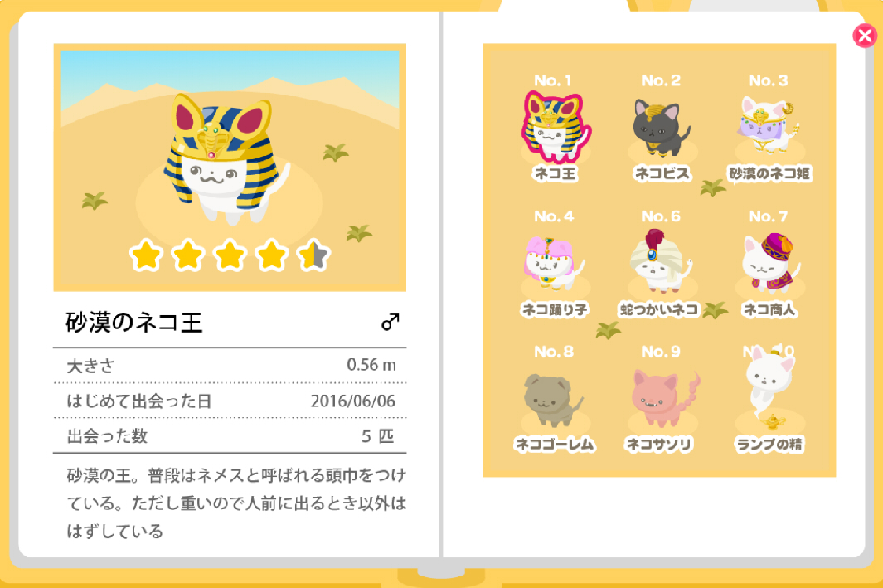Viewport: 883px width, 588px height.
Task: Click the half-filled fifth rarity star
Action: [x=313, y=255]
